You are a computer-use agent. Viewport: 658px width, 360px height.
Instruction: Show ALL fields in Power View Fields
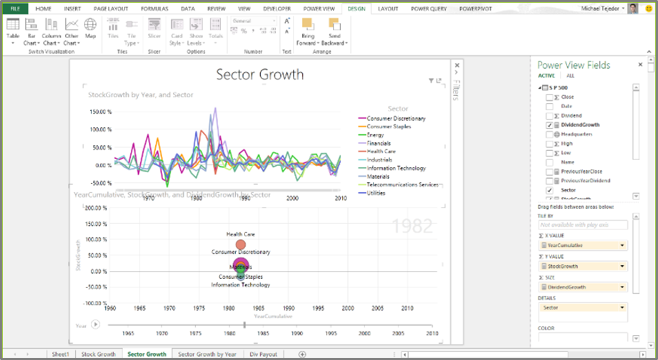click(570, 76)
